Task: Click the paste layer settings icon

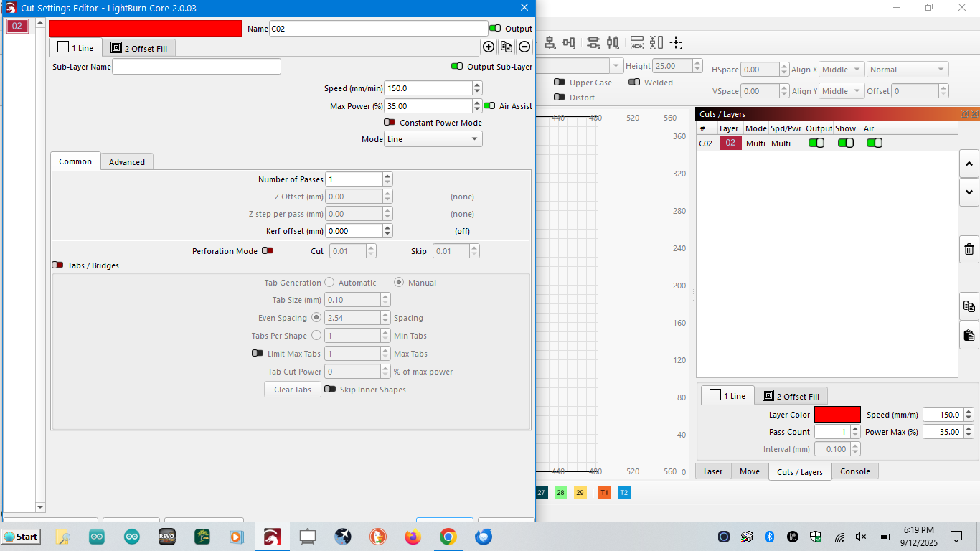Action: (969, 335)
